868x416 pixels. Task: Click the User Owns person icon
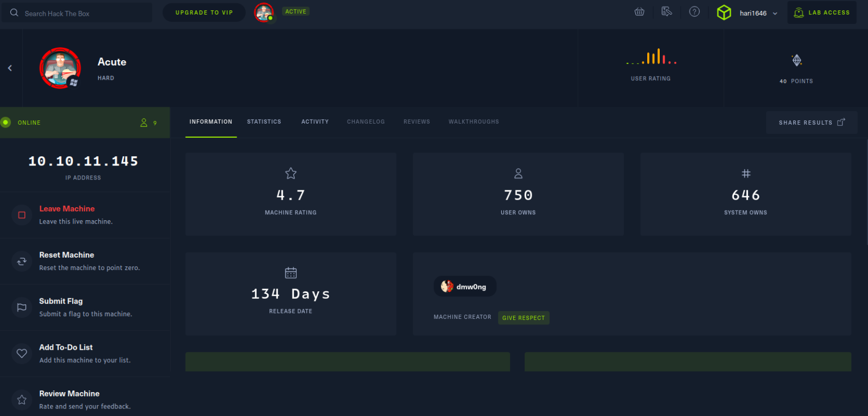click(x=518, y=174)
